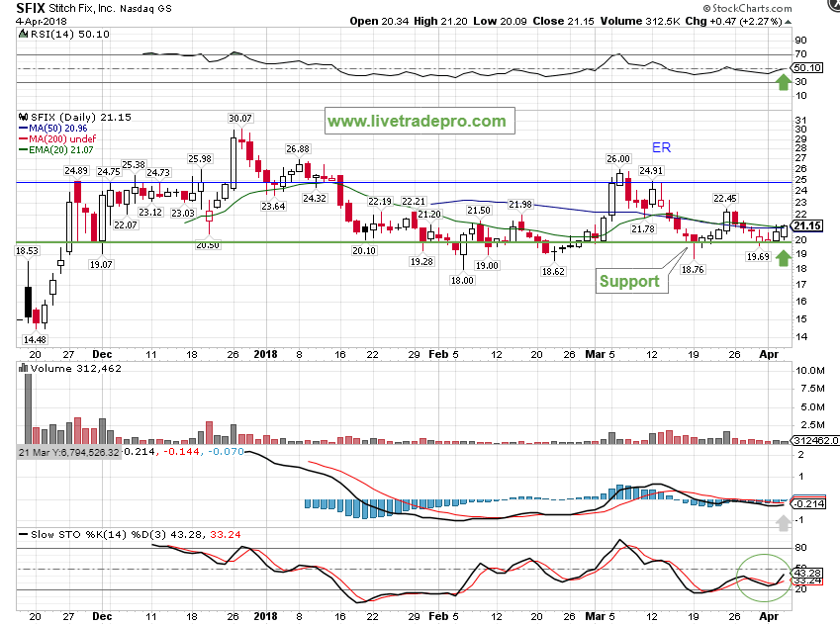Click the blue ER annotation
Viewport: 840px width, 625px height.
661,146
